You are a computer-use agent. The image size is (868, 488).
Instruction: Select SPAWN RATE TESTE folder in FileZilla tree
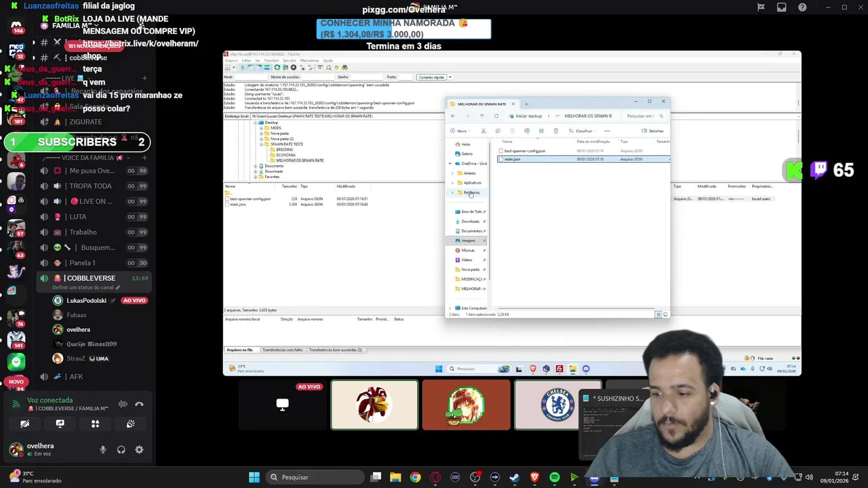pos(287,144)
